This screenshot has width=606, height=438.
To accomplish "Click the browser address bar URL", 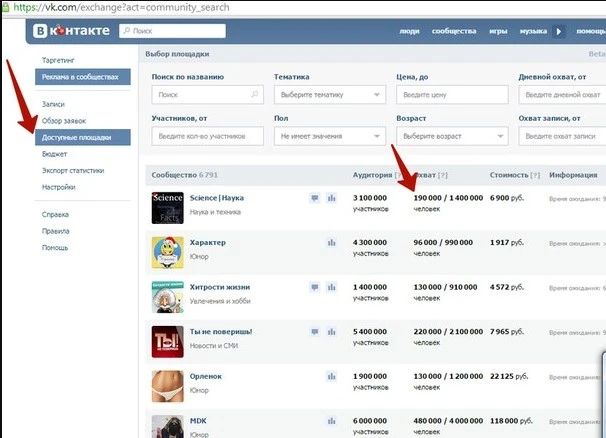I will [121, 7].
